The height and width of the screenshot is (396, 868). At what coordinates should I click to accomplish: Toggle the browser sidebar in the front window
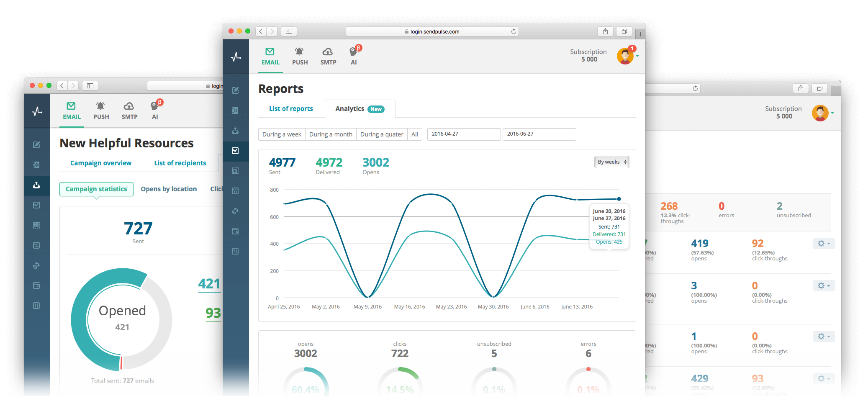[289, 31]
